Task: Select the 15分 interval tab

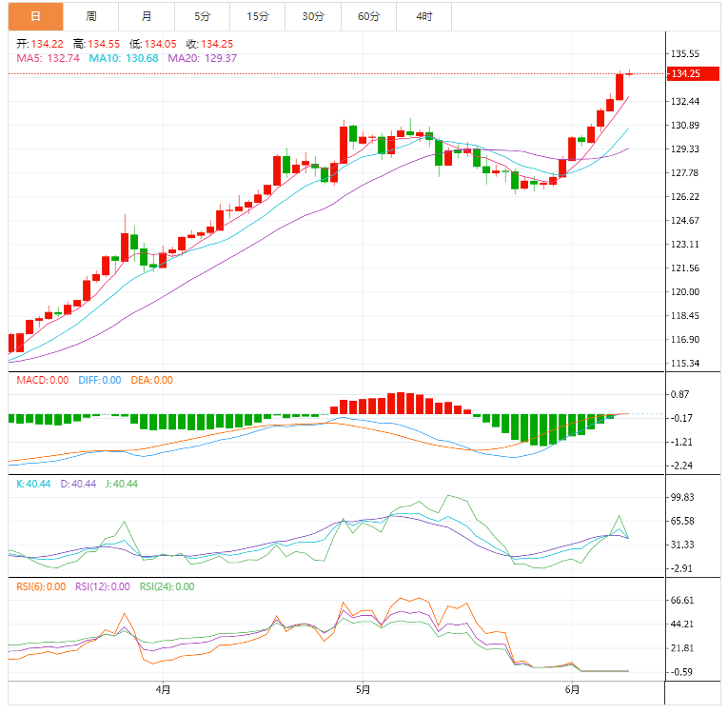Action: 257,16
